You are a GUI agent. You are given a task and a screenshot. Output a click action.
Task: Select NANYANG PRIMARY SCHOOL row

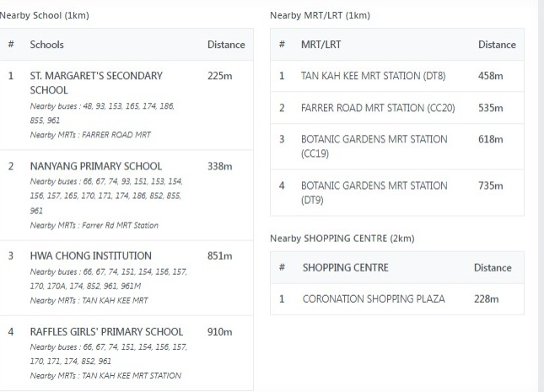click(x=95, y=166)
